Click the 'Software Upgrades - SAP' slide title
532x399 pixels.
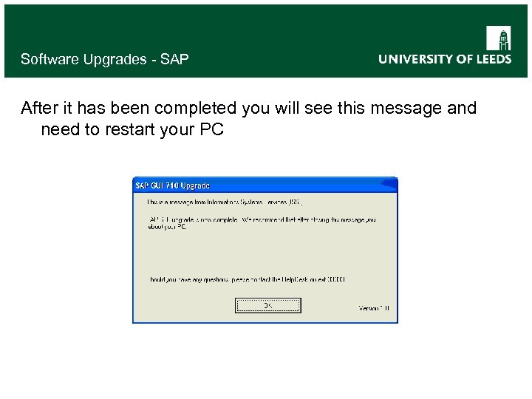pos(104,59)
